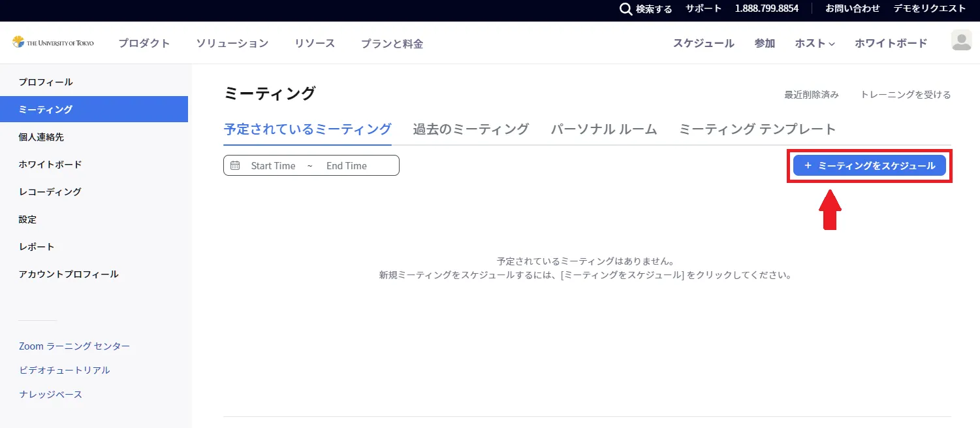Open ミーティング テンプレート tab

(757, 129)
